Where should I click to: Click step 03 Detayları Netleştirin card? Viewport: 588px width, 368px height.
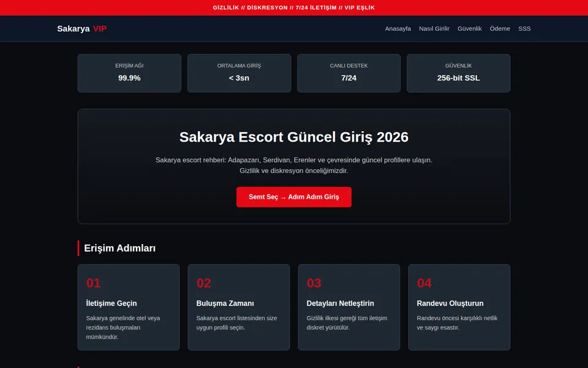(349, 307)
